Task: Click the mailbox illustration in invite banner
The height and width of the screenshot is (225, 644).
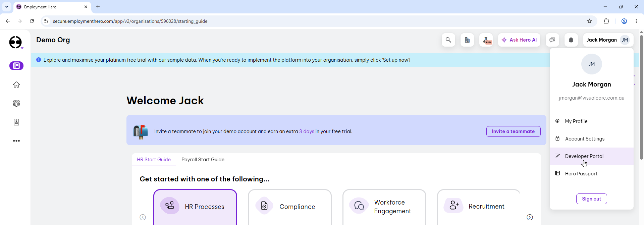Action: (x=141, y=131)
